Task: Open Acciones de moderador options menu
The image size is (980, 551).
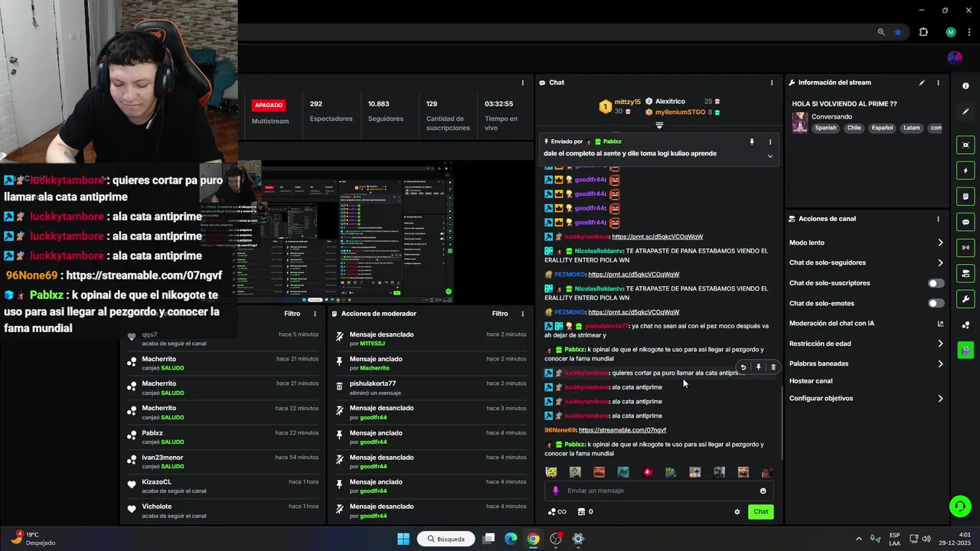Action: (523, 314)
